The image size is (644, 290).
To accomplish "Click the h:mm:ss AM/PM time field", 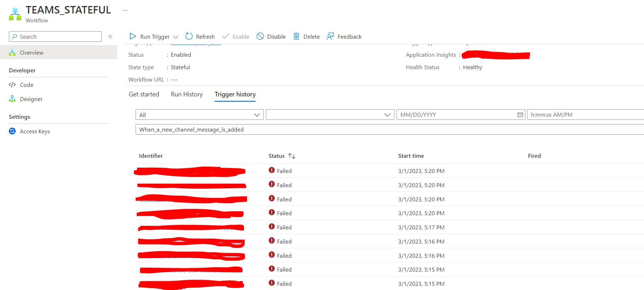I will pyautogui.click(x=586, y=115).
